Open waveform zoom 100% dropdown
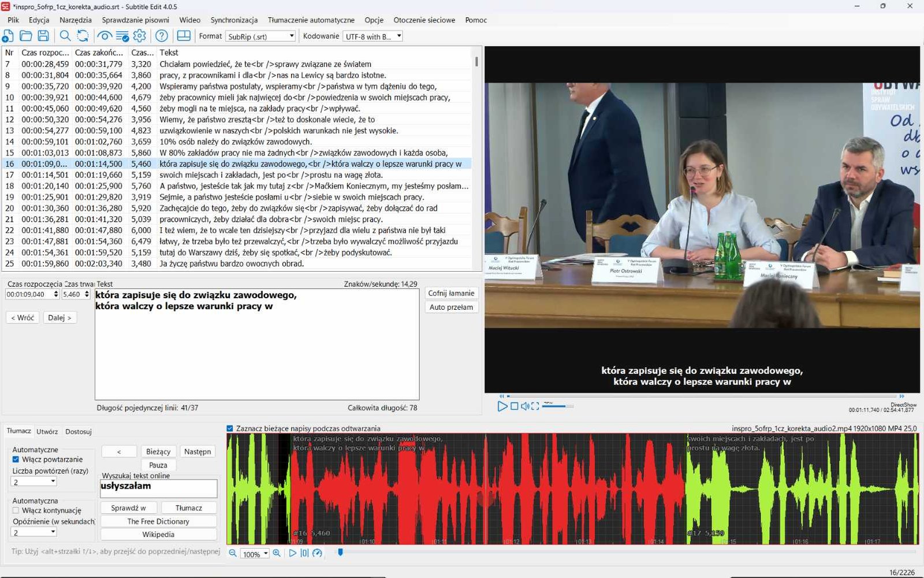This screenshot has height=578, width=924. [x=255, y=554]
